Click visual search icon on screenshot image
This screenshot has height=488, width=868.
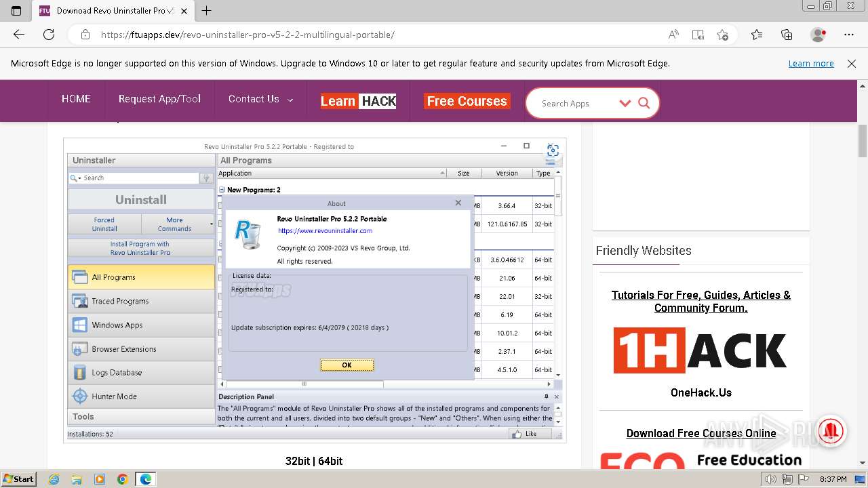(553, 150)
